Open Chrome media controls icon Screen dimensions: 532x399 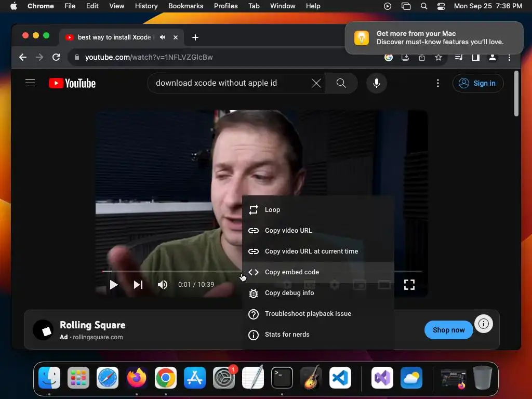pyautogui.click(x=459, y=58)
